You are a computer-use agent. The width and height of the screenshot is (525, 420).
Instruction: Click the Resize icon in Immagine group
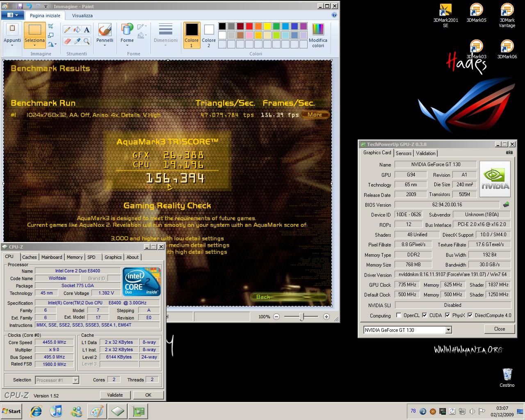[x=51, y=35]
